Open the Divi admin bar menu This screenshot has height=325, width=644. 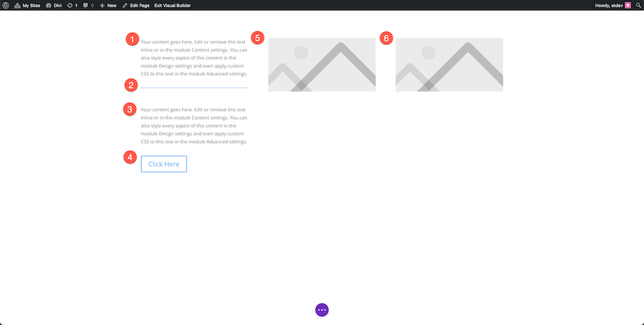[54, 5]
